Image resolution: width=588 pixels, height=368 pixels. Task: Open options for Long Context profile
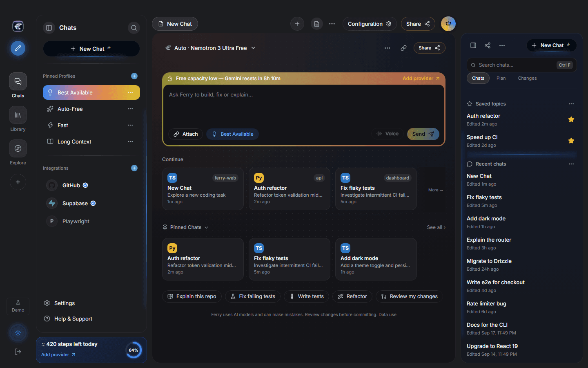pyautogui.click(x=130, y=141)
